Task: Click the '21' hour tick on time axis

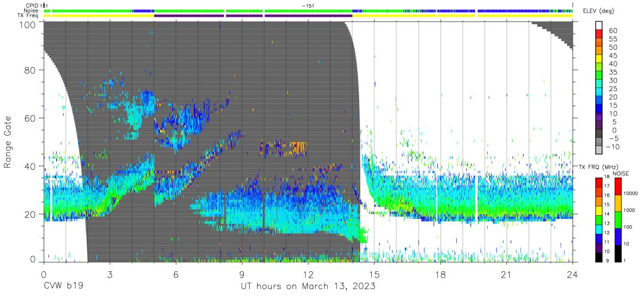Action: pos(506,274)
